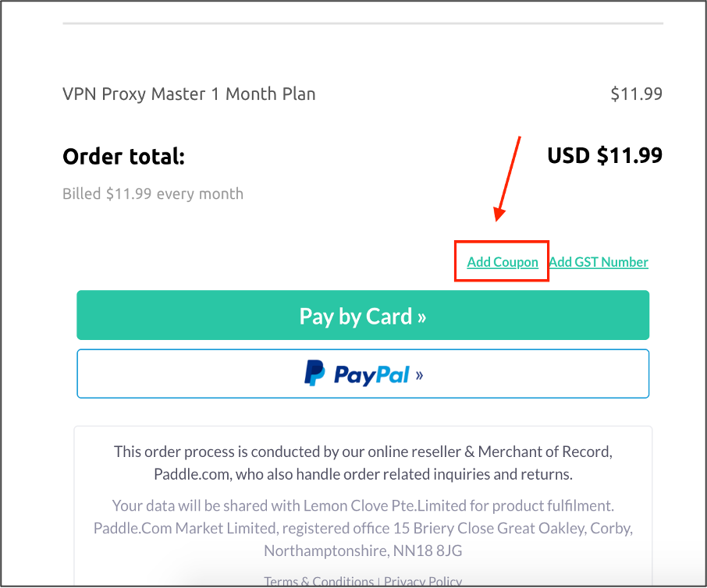Click the PayPal double-P logo icon

(314, 373)
